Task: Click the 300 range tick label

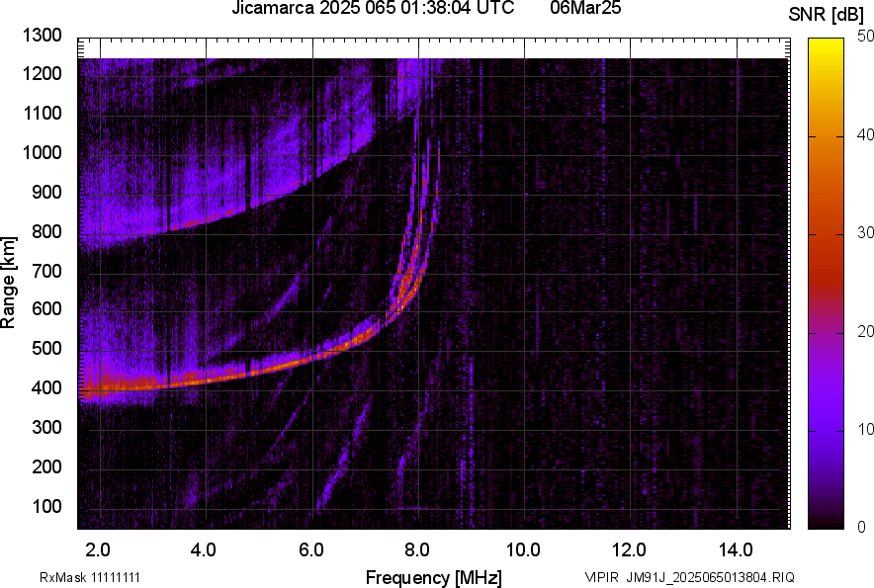Action: point(46,427)
